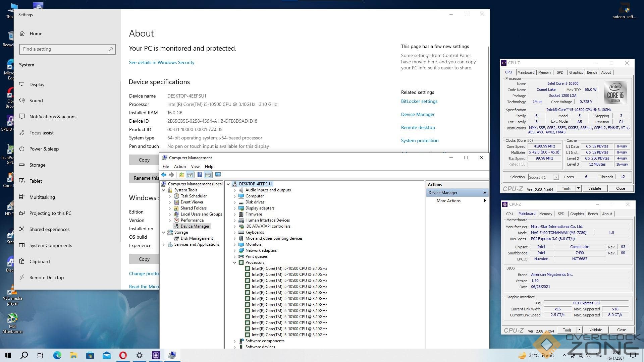Expand Services and Applications tree node

[x=164, y=244]
